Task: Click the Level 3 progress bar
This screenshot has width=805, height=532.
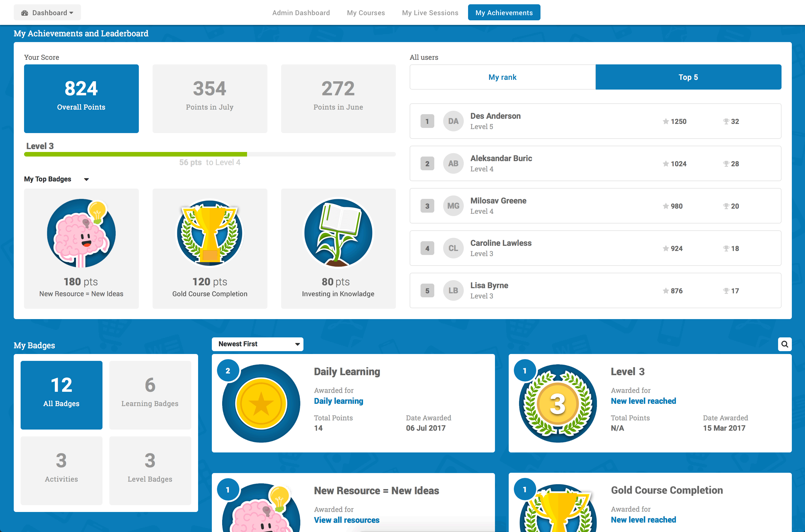Action: tap(210, 154)
